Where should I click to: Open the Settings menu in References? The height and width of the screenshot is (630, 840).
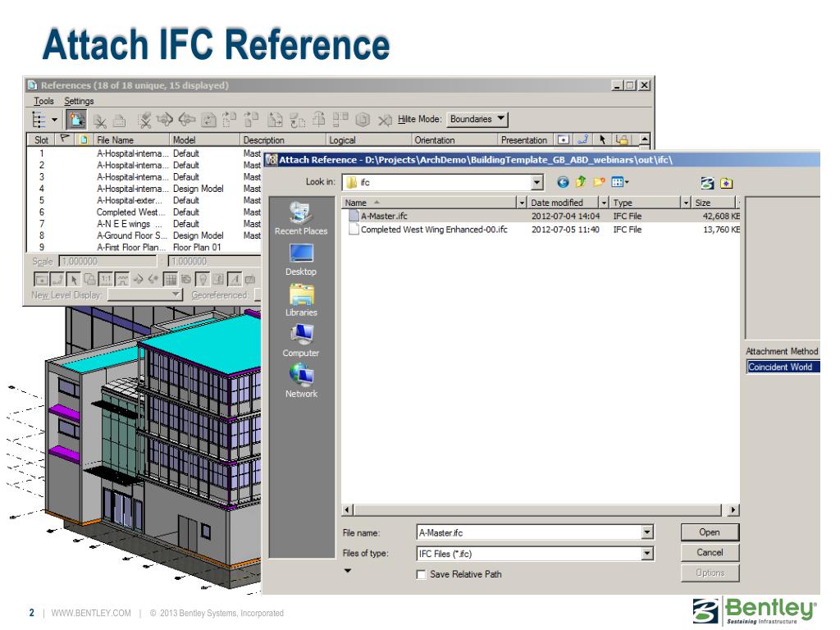(79, 101)
